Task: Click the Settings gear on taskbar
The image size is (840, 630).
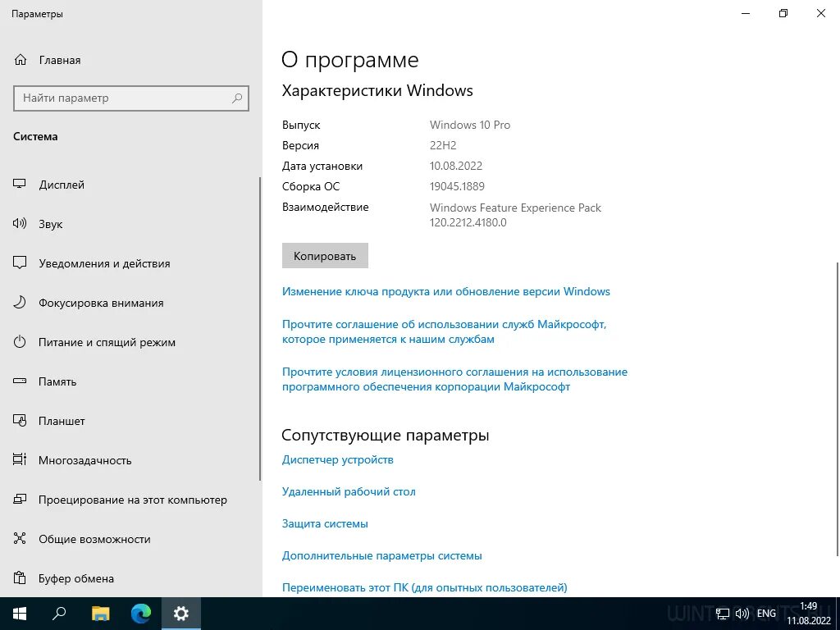Action: 181,614
